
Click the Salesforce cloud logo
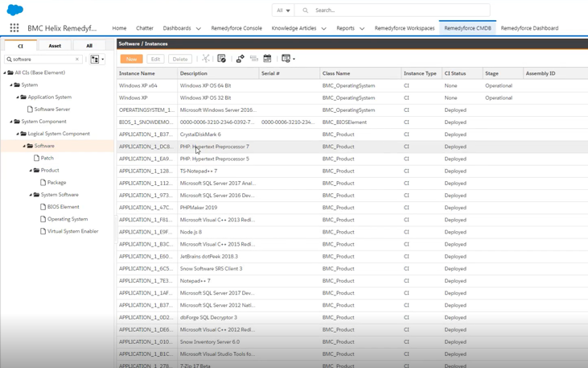14,10
